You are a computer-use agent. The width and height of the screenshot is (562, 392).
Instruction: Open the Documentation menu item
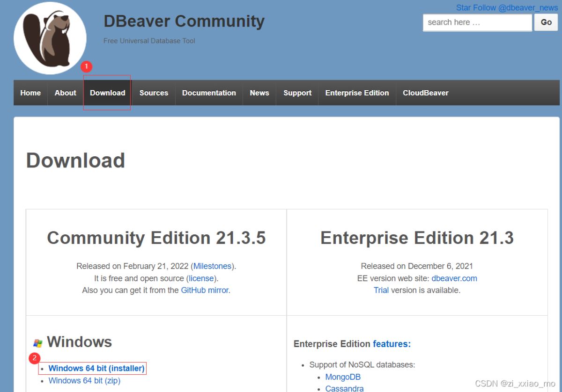point(209,93)
